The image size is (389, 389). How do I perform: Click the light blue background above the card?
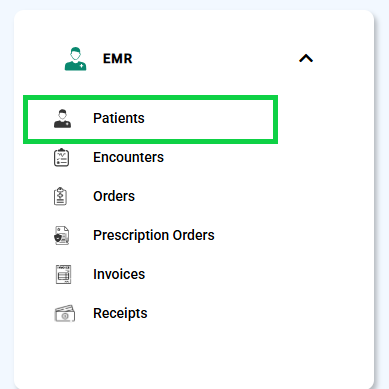(x=194, y=4)
